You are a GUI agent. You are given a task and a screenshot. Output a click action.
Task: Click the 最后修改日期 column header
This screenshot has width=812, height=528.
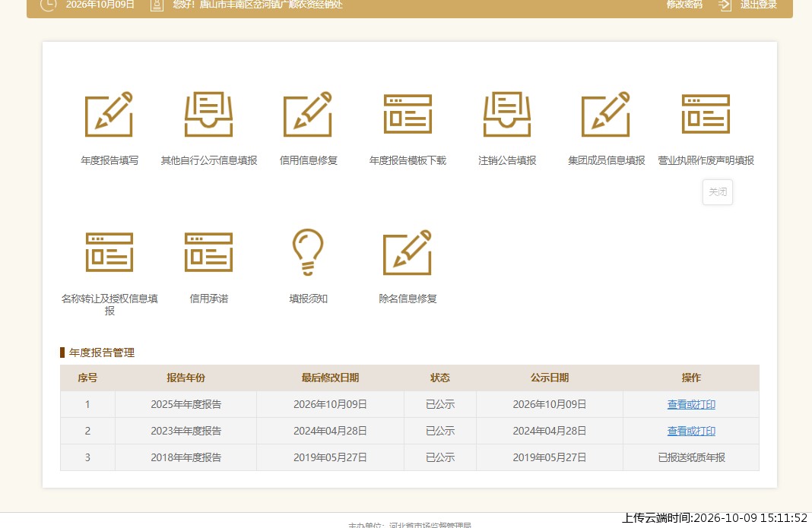click(x=330, y=378)
